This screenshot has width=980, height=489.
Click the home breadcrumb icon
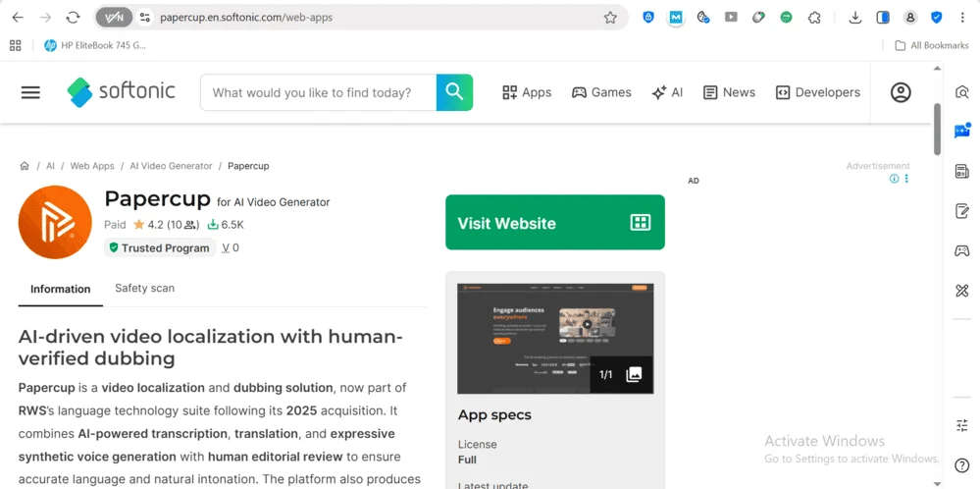tap(25, 166)
